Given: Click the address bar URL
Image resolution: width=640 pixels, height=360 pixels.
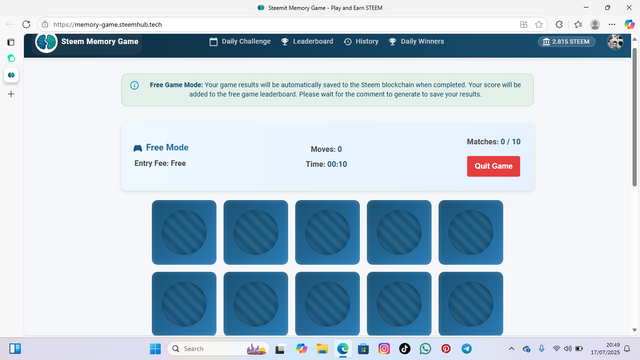Looking at the screenshot, I should point(108,24).
